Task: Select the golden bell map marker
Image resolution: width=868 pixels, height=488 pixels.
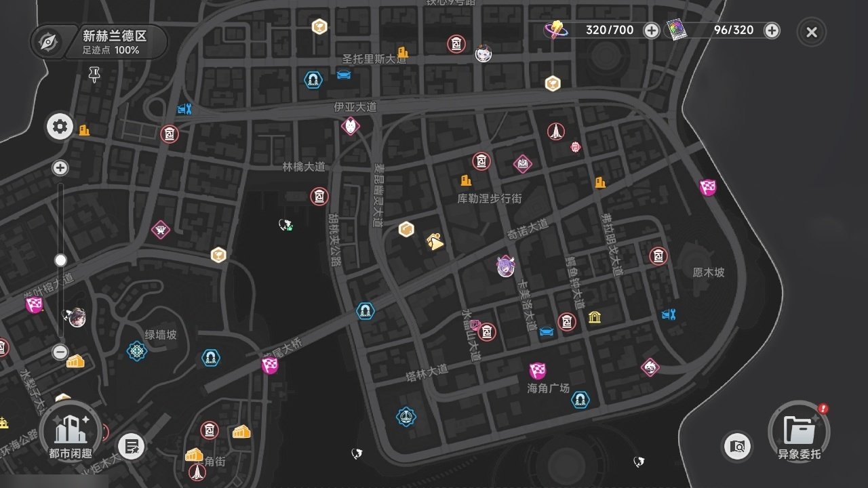Action: [x=435, y=241]
